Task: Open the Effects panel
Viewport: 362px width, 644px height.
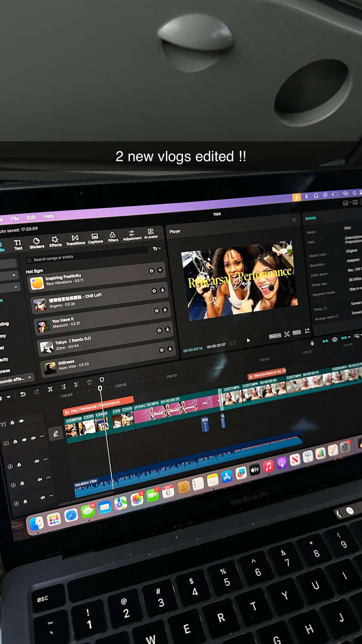Action: 55,242
